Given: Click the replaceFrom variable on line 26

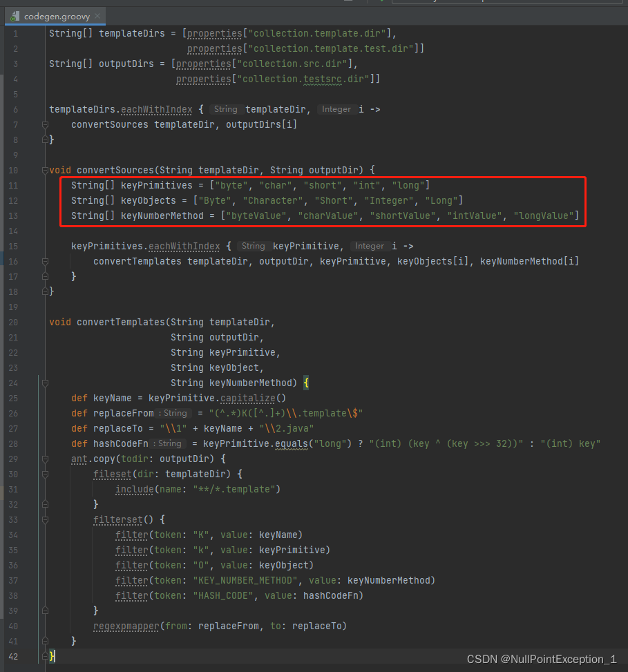Looking at the screenshot, I should click(124, 414).
